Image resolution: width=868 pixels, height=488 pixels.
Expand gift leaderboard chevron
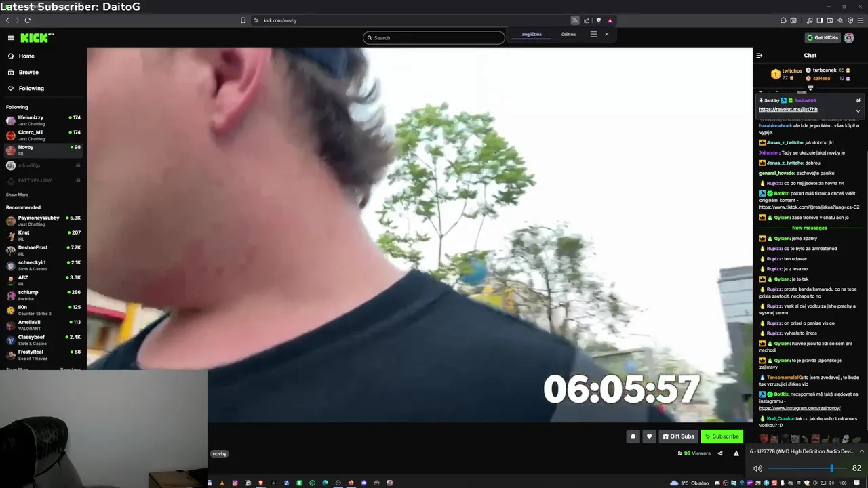coord(810,88)
